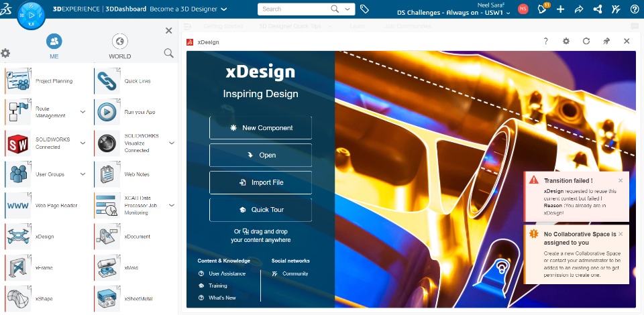Viewport: 644px width, 315px height.
Task: Click the share arrow icon in top bar
Action: click(579, 9)
